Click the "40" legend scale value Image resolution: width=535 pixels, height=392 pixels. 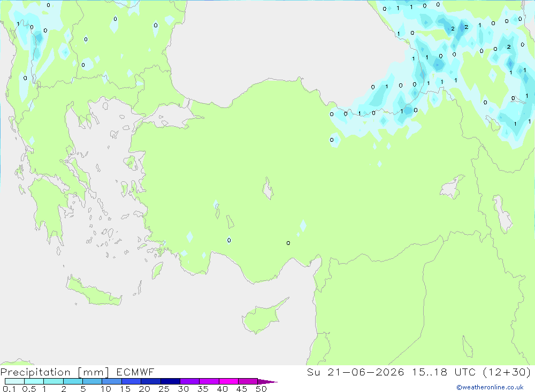pyautogui.click(x=222, y=389)
